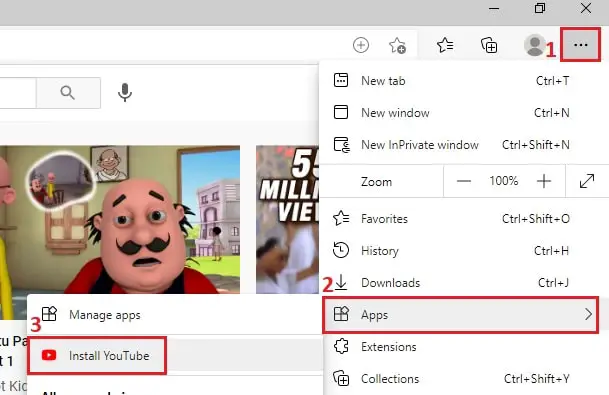Click the Ctrl+Shift+N shortcut text
Screen dimensions: 609x395
536,145
